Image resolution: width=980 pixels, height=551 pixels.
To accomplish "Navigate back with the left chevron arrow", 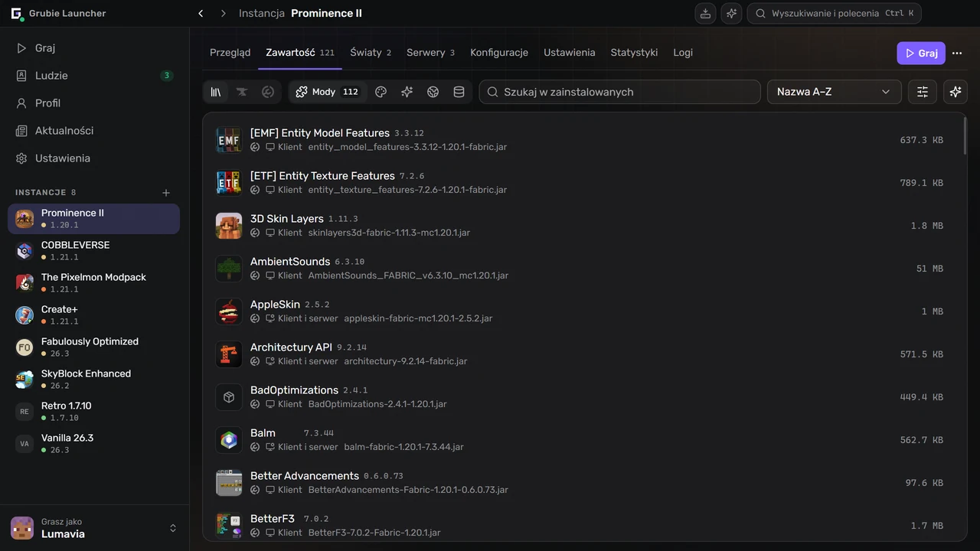I will (x=201, y=13).
